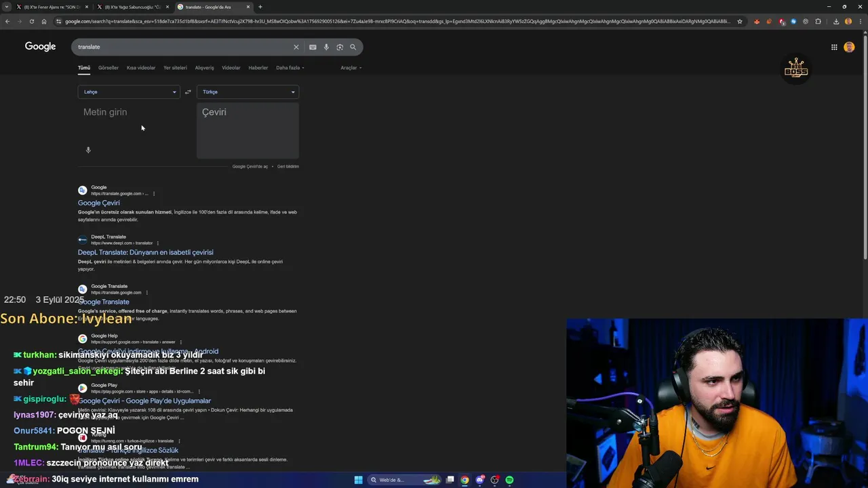
Task: Switch to the Haberler tab
Action: pyautogui.click(x=258, y=68)
